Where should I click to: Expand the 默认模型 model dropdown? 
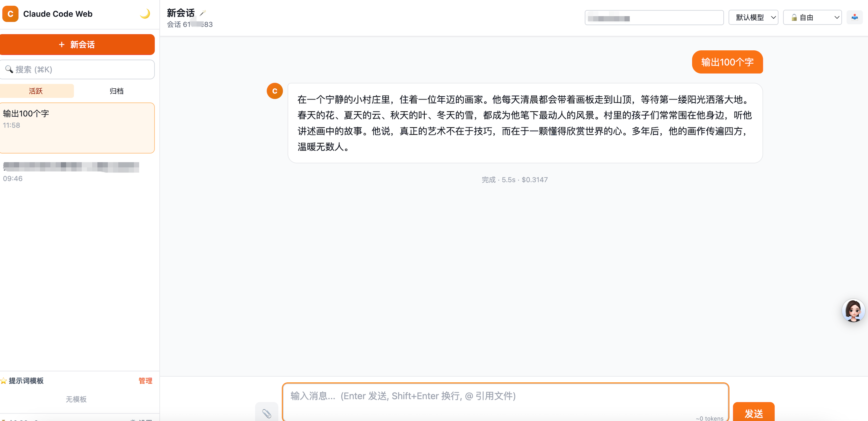pos(753,17)
